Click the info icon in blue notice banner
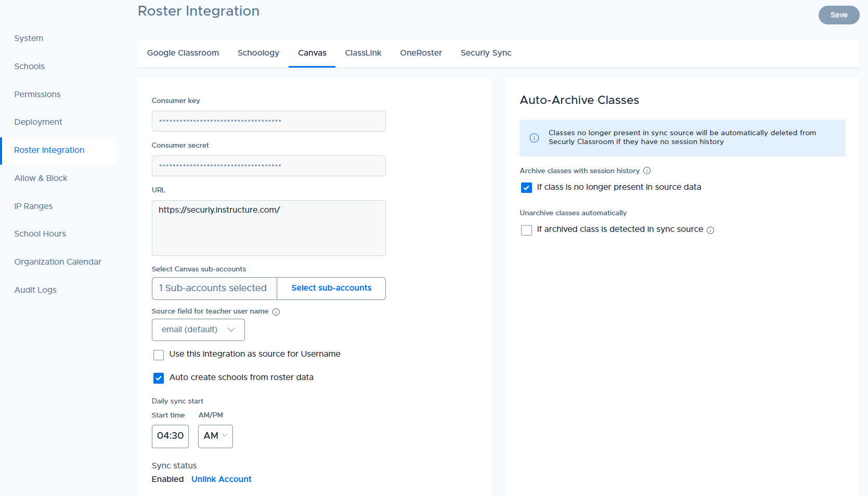Screen dimensions: 868x496 pos(534,138)
